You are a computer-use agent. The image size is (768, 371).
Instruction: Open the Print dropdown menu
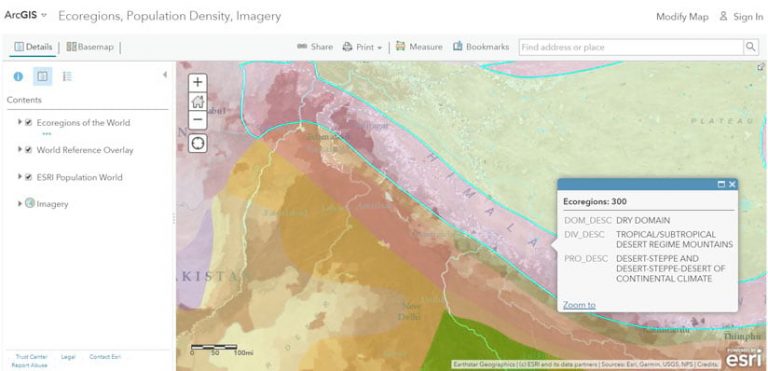point(362,47)
